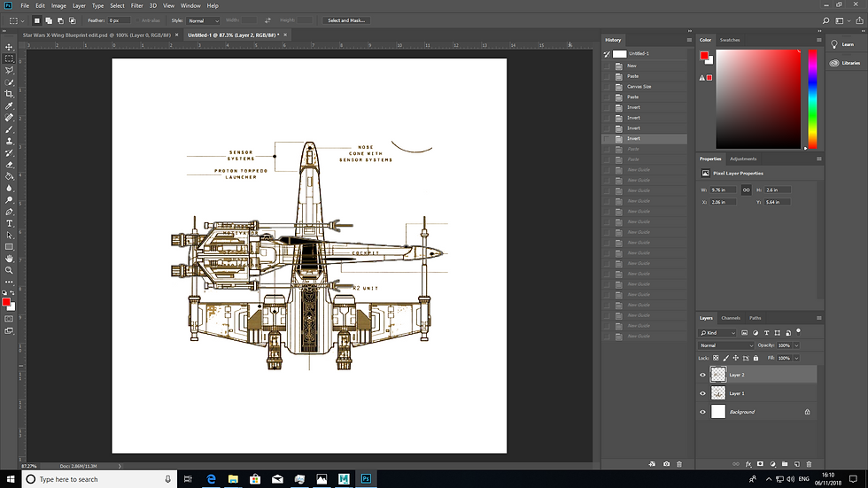The width and height of the screenshot is (868, 488).
Task: Select the Horizontal Type tool
Action: [9, 223]
